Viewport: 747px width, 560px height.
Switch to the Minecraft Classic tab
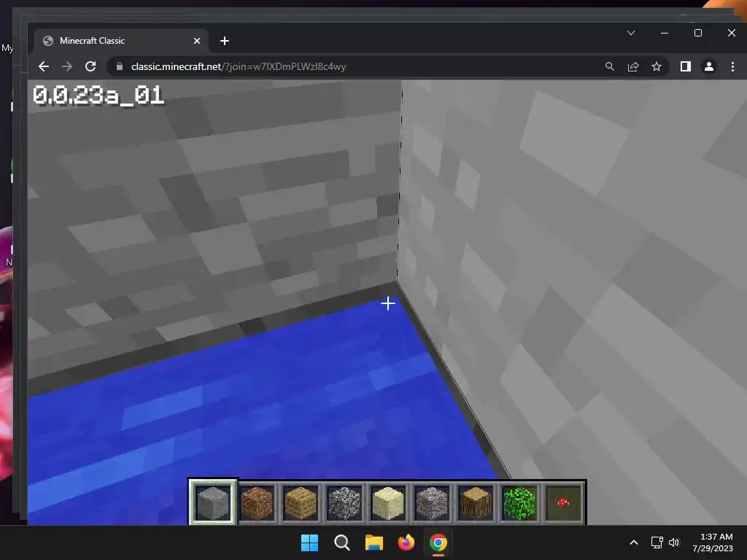[121, 41]
